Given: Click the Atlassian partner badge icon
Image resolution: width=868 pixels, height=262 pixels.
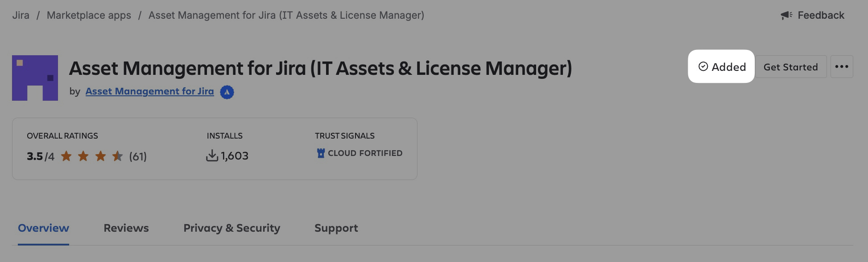Looking at the screenshot, I should (x=227, y=92).
